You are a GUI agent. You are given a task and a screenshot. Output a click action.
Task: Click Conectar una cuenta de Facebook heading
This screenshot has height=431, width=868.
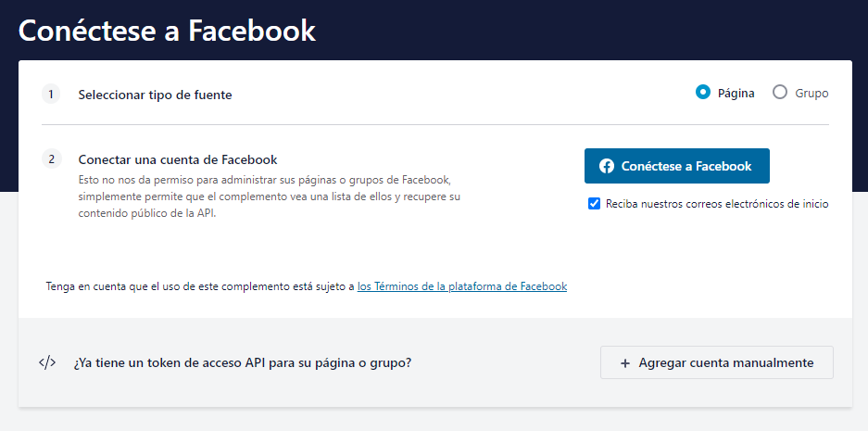pyautogui.click(x=178, y=159)
